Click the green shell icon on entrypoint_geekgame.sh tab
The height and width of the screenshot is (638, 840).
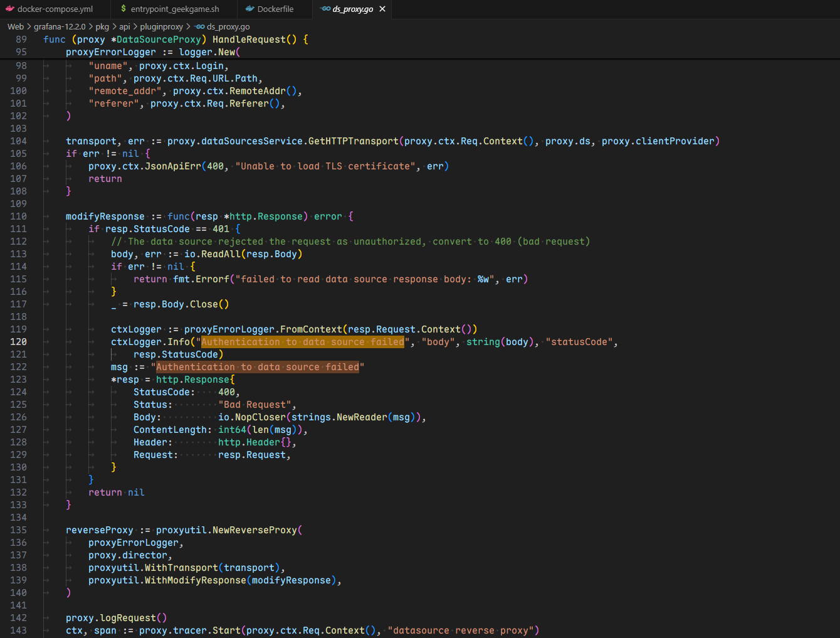coord(123,9)
